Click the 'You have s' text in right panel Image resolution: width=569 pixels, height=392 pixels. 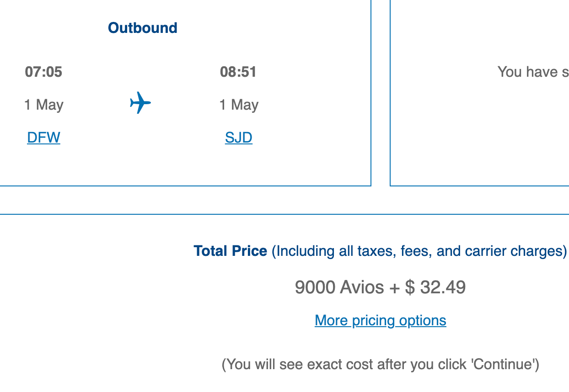click(x=533, y=72)
